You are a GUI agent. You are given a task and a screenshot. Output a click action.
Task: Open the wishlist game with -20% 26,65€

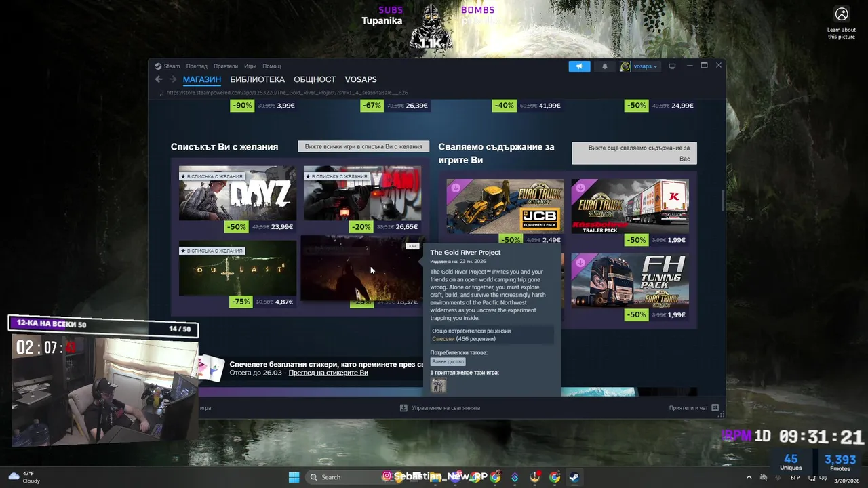[x=362, y=193]
